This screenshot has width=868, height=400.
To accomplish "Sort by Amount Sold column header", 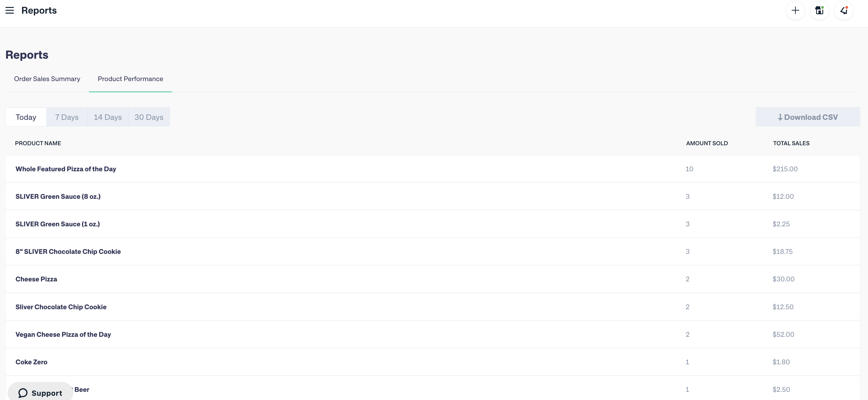I will pos(707,143).
